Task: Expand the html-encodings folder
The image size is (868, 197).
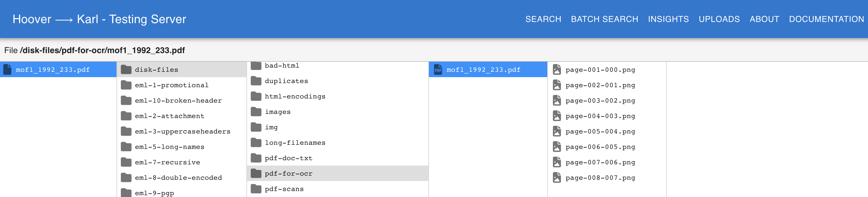Action: pos(295,96)
